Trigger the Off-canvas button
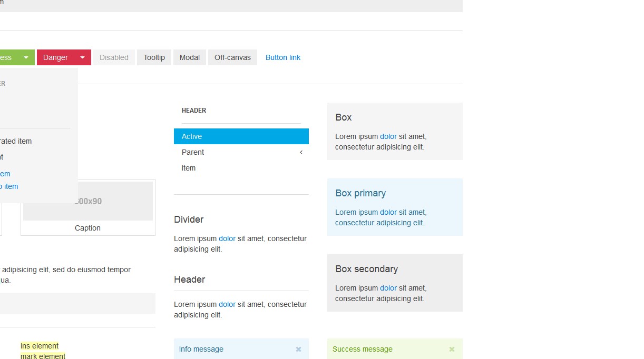The height and width of the screenshot is (359, 644). coord(232,57)
